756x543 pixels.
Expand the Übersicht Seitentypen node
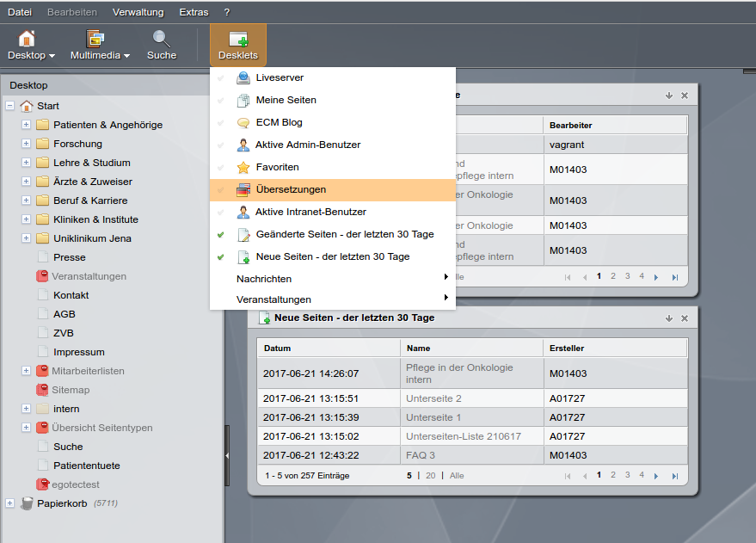[x=26, y=428]
